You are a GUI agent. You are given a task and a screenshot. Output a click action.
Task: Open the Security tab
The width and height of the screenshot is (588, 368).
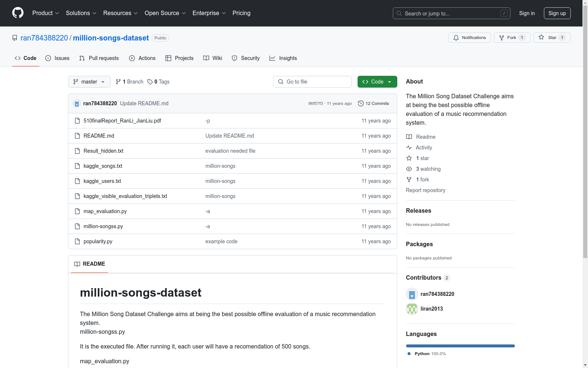(245, 58)
